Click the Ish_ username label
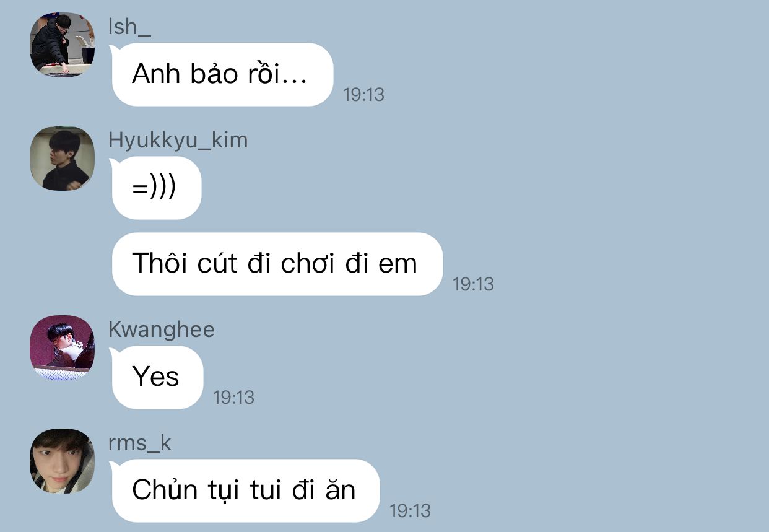 129,27
